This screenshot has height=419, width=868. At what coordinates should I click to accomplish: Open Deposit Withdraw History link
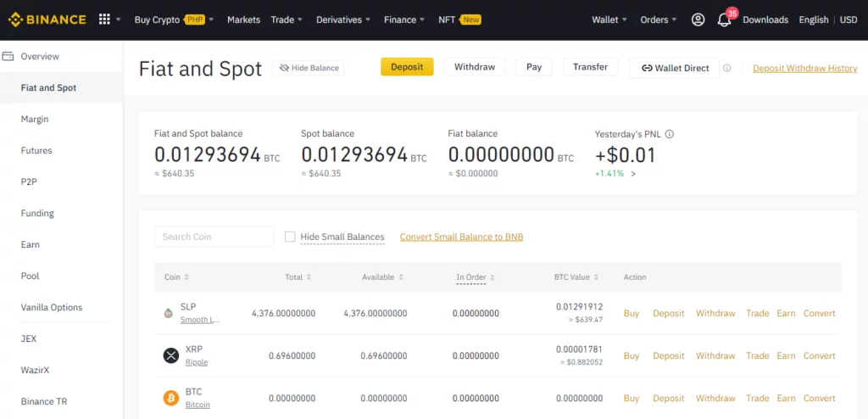click(805, 68)
